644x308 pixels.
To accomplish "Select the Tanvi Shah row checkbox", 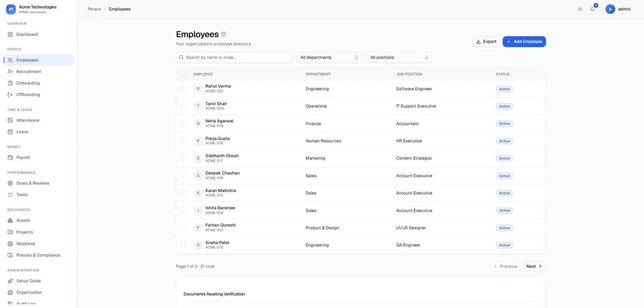I will coord(183,106).
